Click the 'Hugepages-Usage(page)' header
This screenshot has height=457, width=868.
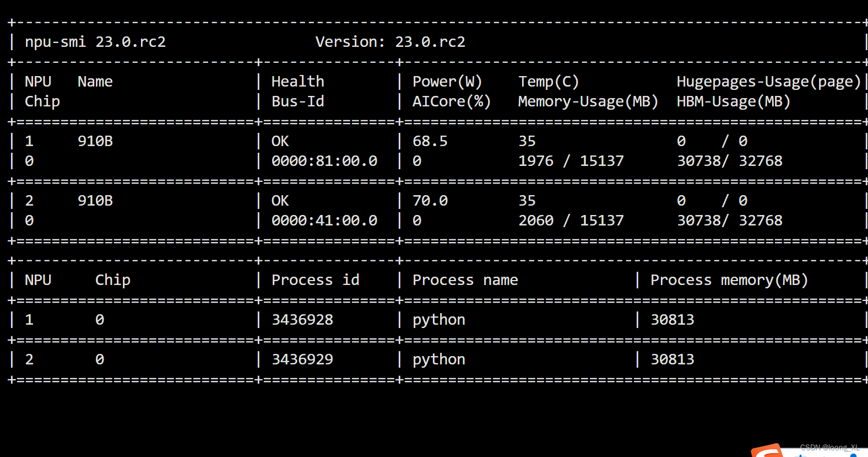tap(769, 82)
